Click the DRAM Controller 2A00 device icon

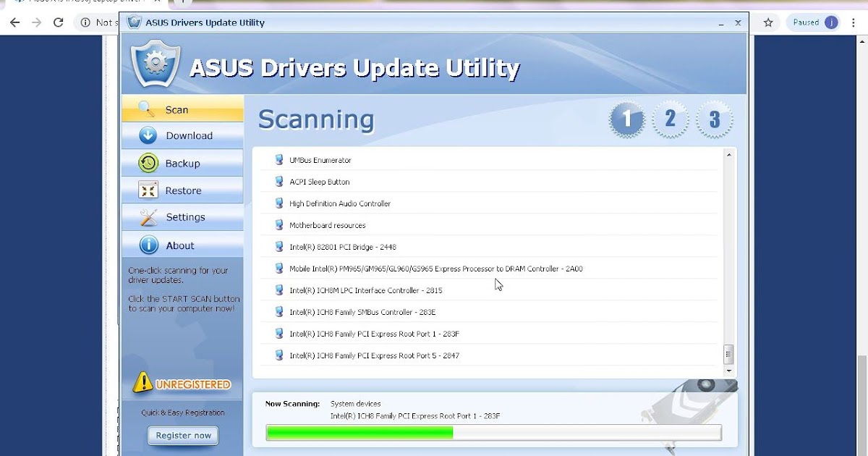coord(279,269)
